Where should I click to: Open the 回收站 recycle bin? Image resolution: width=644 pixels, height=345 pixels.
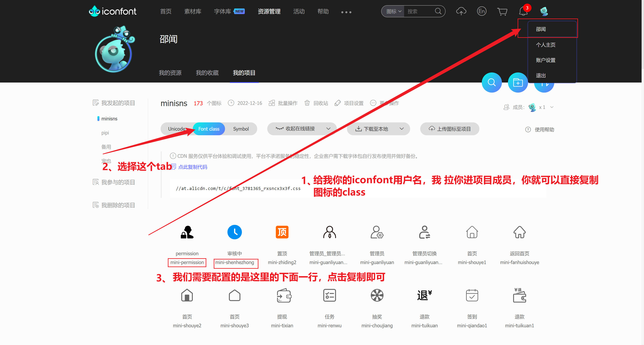(316, 103)
